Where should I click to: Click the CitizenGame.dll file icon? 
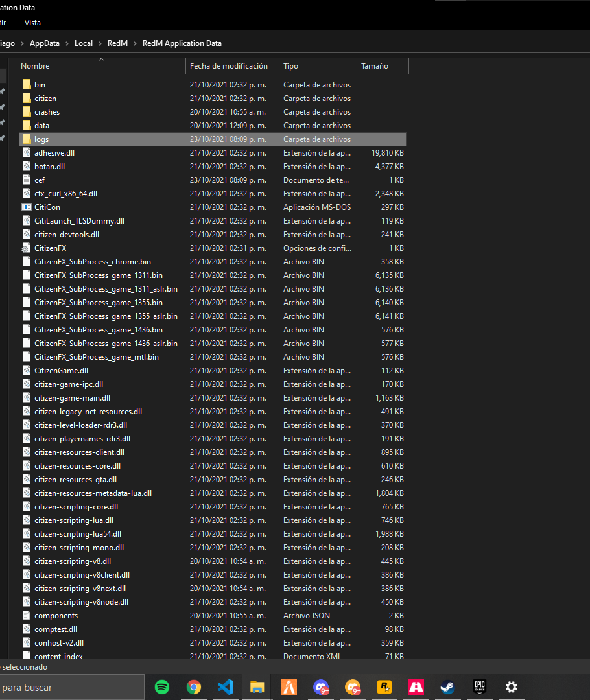click(x=27, y=371)
